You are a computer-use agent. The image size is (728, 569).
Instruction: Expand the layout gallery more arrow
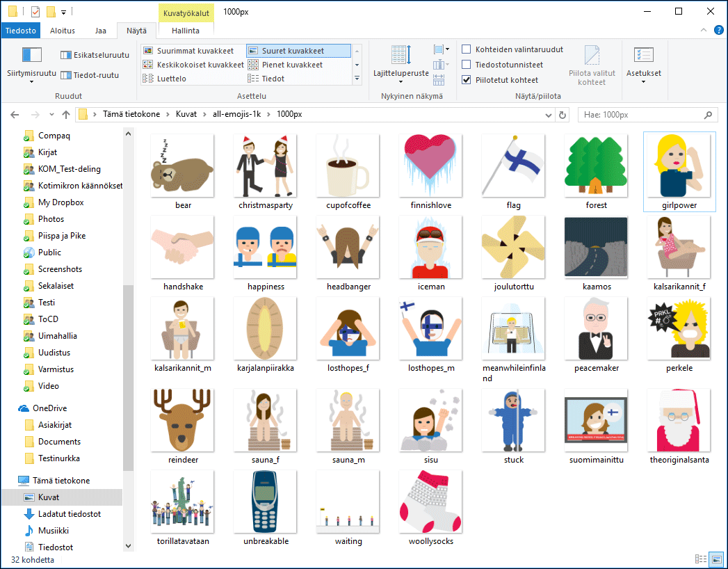(x=357, y=79)
